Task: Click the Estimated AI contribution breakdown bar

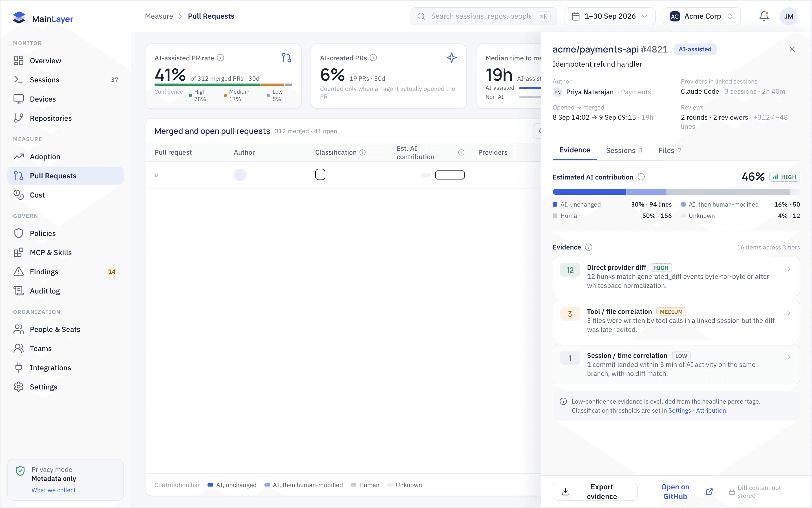Action: pyautogui.click(x=676, y=192)
